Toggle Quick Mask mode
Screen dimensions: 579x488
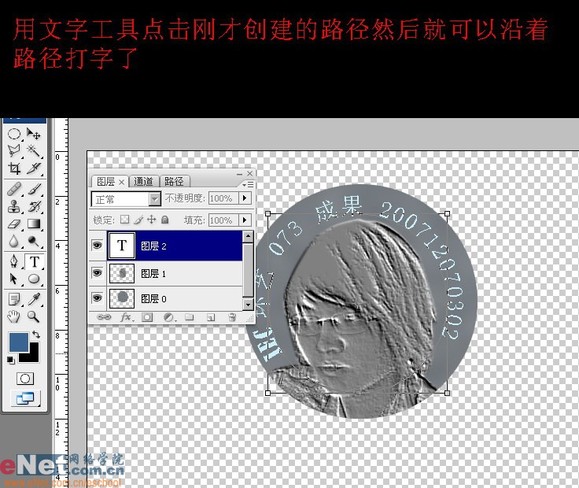(25, 378)
